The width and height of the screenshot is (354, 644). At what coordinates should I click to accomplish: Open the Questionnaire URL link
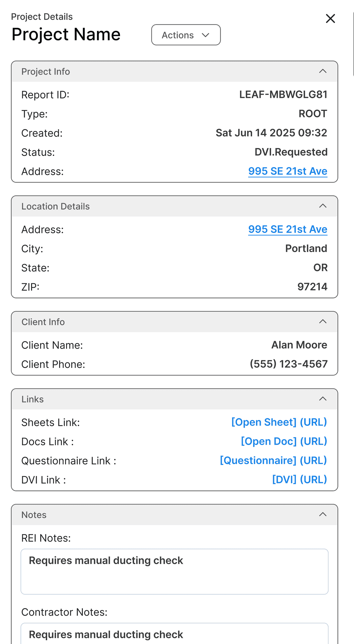[273, 461]
